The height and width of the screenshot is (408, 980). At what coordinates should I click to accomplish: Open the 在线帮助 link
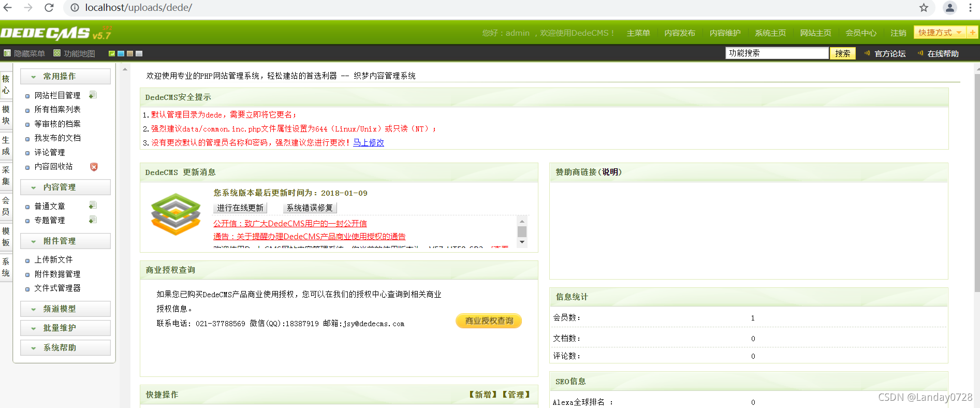click(943, 54)
